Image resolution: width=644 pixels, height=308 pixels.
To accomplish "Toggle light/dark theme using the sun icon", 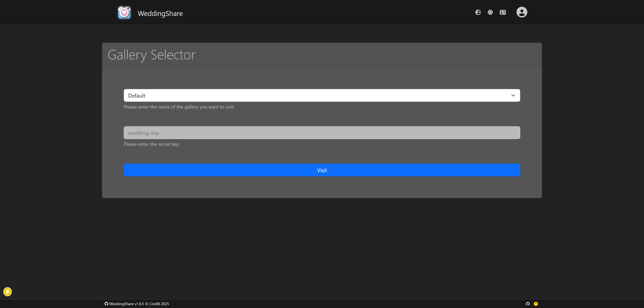I will tap(490, 12).
